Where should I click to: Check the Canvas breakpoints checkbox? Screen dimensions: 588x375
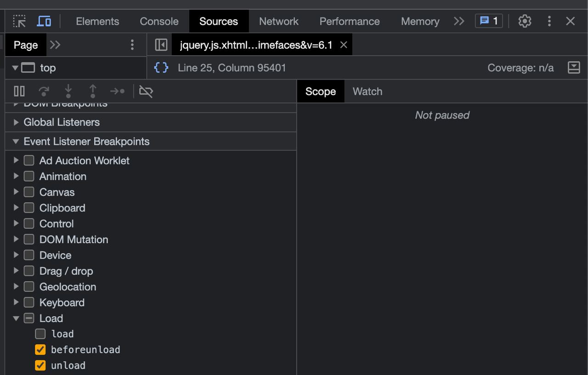click(29, 192)
